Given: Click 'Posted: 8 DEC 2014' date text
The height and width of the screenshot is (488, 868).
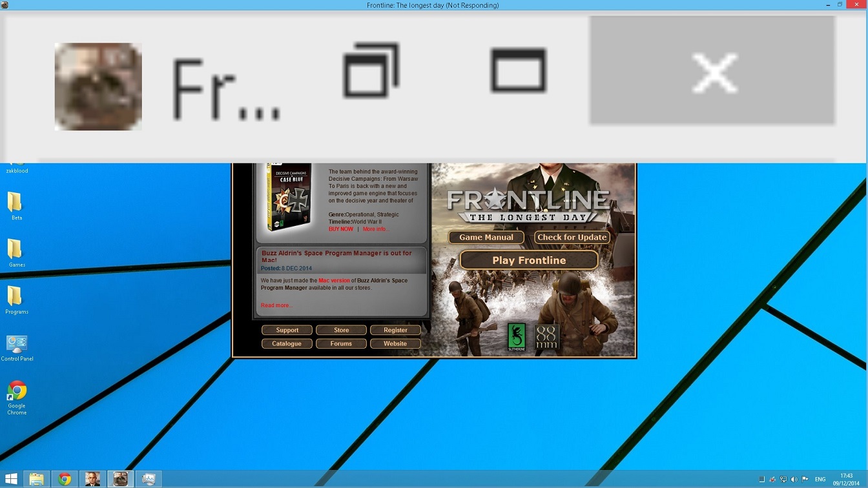Looking at the screenshot, I should [286, 269].
